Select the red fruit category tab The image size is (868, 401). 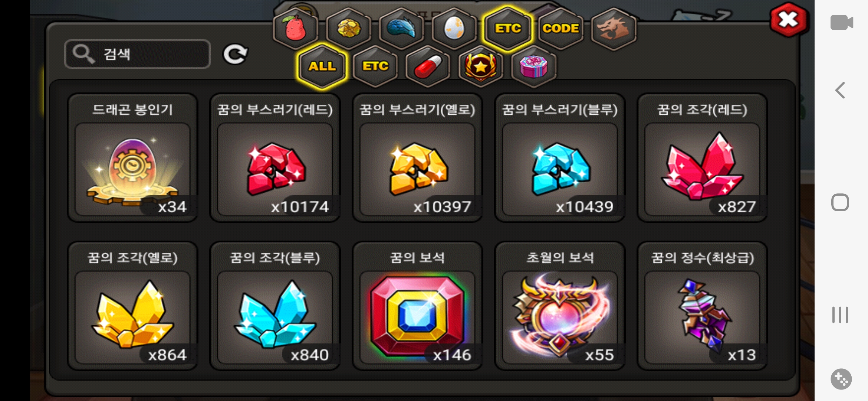coord(295,29)
